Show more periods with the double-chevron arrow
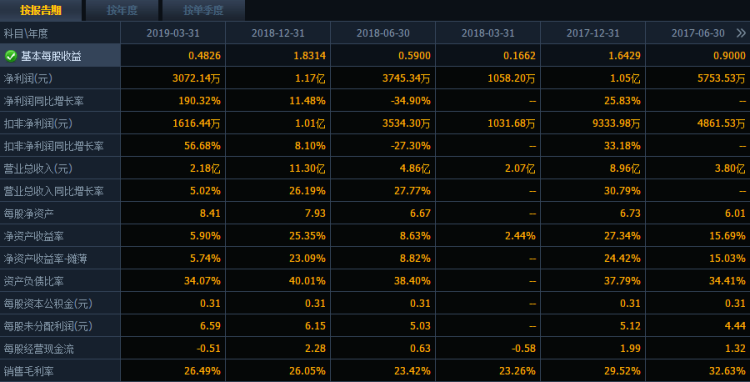750x382 pixels. coord(740,33)
